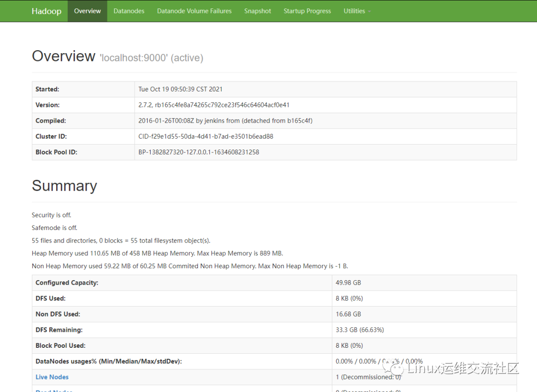Viewport: 537px width, 392px height.
Task: Open Datanode Volume Failures tab
Action: (194, 11)
